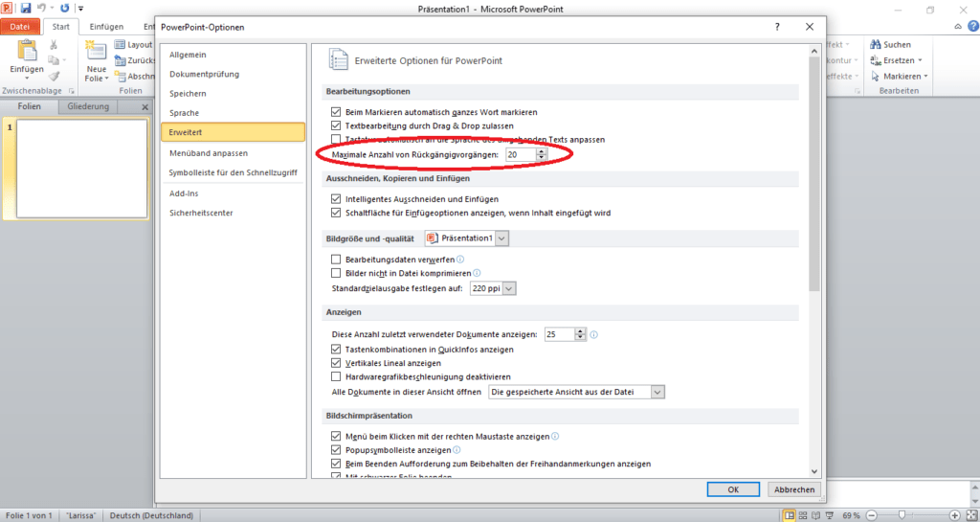Uncheck 'Textbearbeitung durch Drag & Drop zulassen'
Image resolution: width=980 pixels, height=522 pixels.
(336, 125)
